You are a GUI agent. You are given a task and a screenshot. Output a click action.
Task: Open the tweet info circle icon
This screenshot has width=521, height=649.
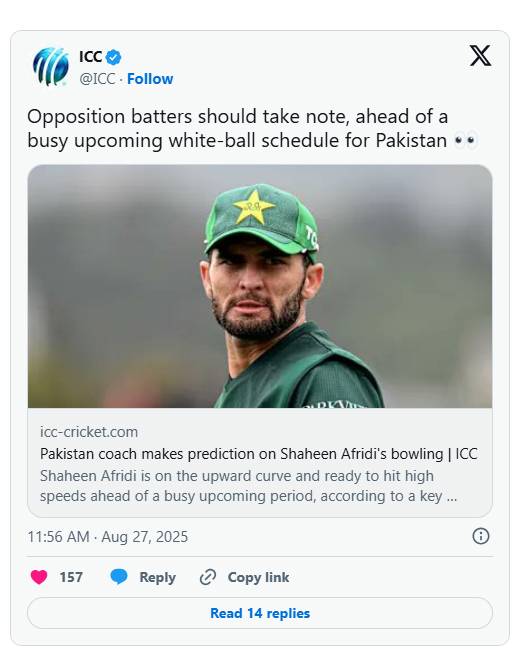point(480,536)
